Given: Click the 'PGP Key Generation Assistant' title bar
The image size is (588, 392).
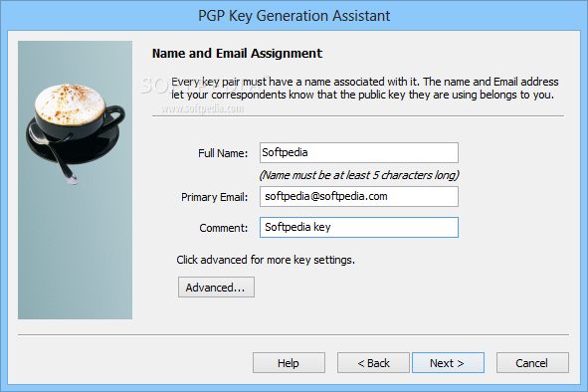Looking at the screenshot, I should [x=294, y=16].
